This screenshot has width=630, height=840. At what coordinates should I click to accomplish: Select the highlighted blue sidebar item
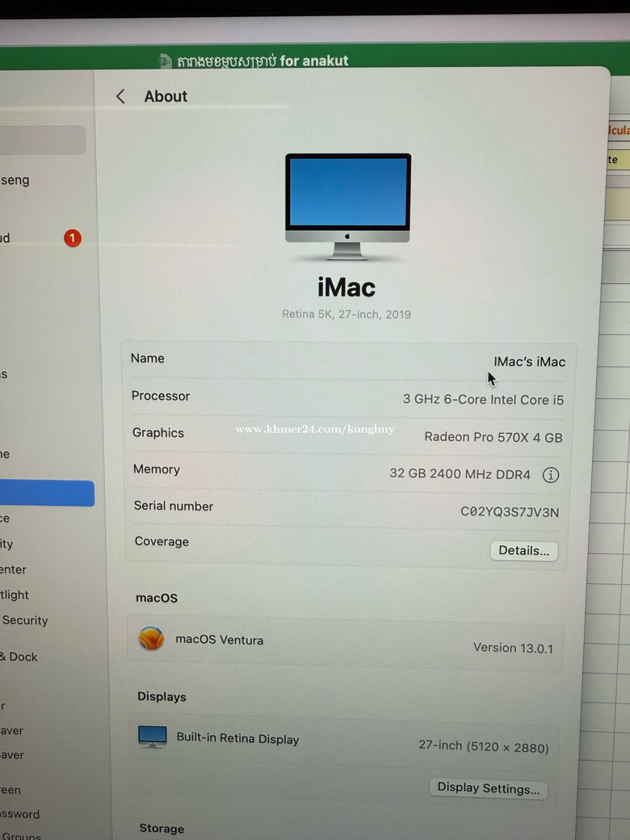pyautogui.click(x=47, y=493)
